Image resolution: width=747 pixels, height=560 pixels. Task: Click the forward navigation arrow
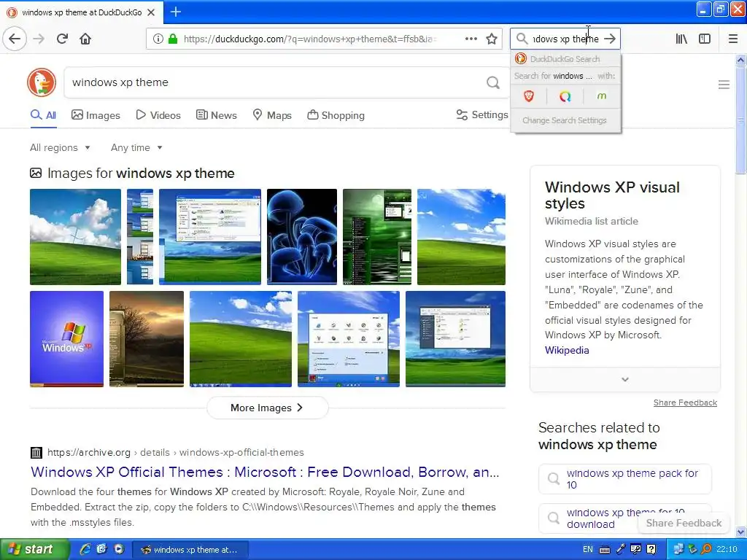click(x=39, y=39)
